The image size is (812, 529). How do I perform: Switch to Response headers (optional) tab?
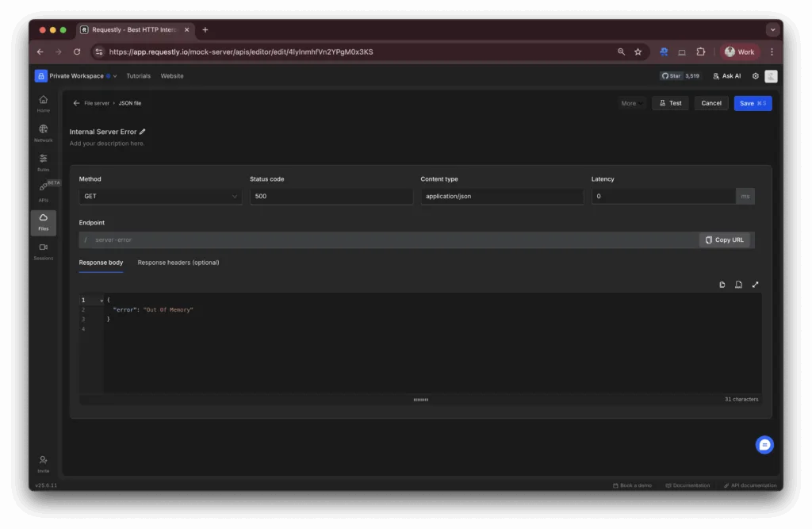pyautogui.click(x=178, y=263)
